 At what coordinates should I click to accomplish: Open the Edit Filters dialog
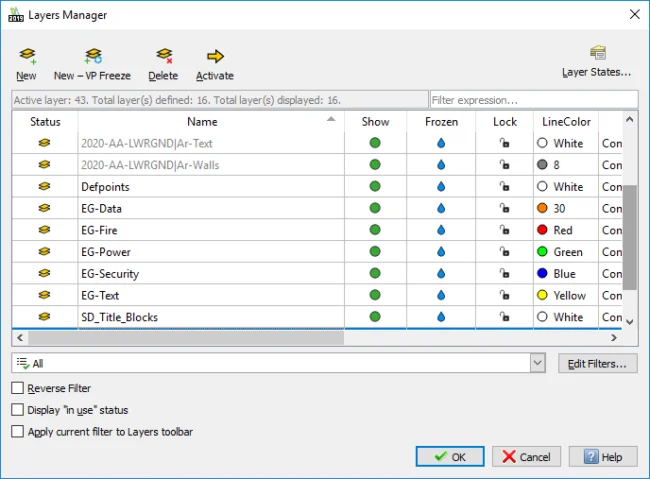tap(597, 364)
